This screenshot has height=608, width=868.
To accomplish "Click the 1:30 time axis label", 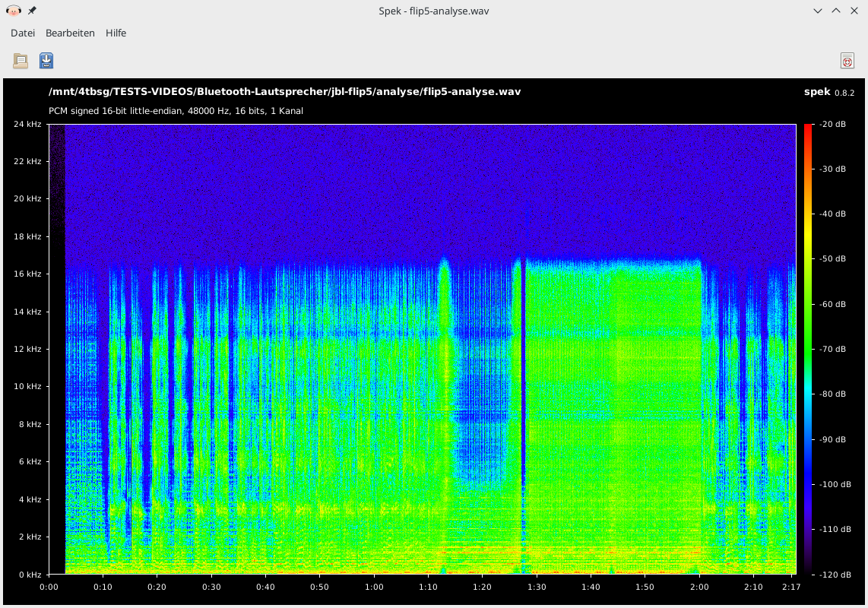I will pos(537,587).
